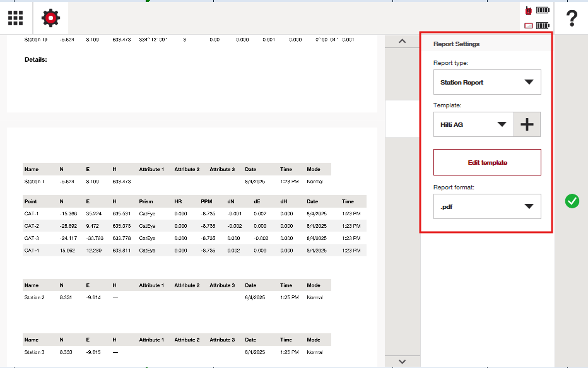Confirm with the green checkmark icon
Viewport: 588px width, 368px height.
coord(572,201)
